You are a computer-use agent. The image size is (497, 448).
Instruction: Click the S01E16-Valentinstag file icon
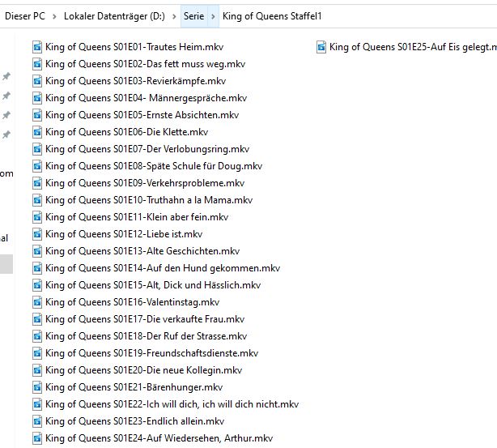[37, 302]
